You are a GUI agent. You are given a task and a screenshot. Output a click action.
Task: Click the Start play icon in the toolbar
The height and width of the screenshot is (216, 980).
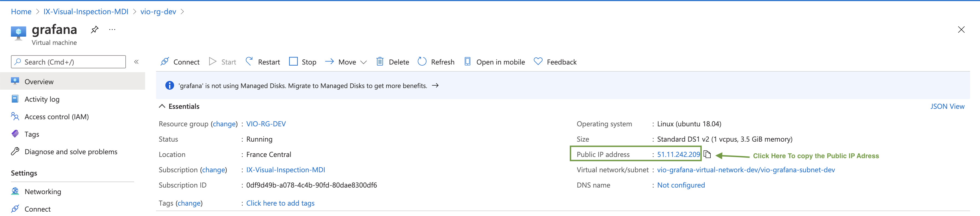coord(213,62)
